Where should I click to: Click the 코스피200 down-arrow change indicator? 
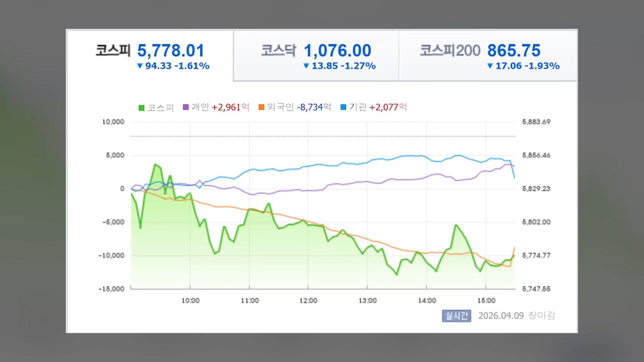coord(490,66)
